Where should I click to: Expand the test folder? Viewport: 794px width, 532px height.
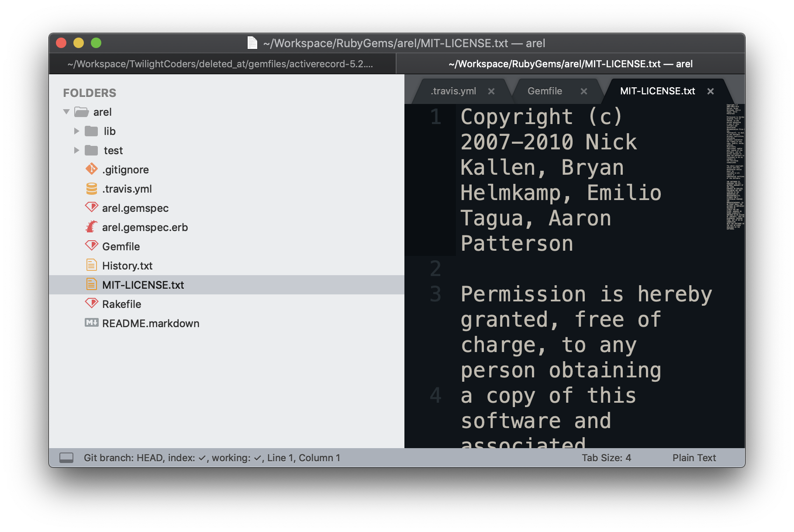[77, 150]
